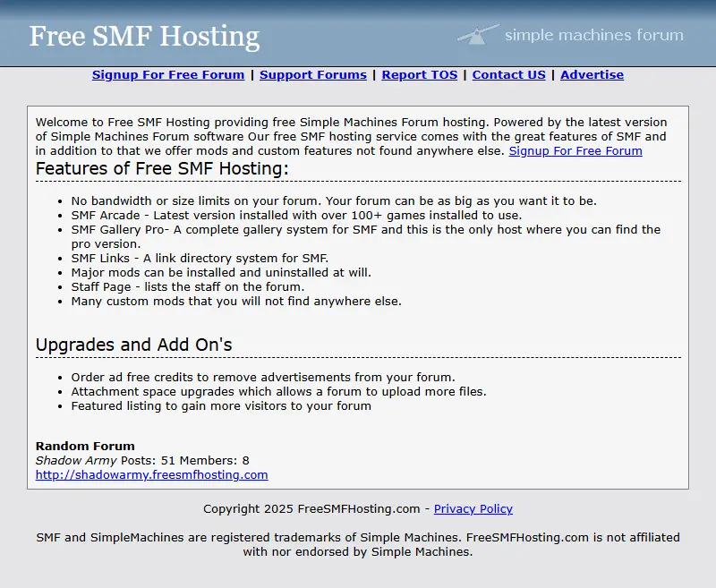
Task: Click the Simple Machines seesaw logo icon
Action: 478,35
